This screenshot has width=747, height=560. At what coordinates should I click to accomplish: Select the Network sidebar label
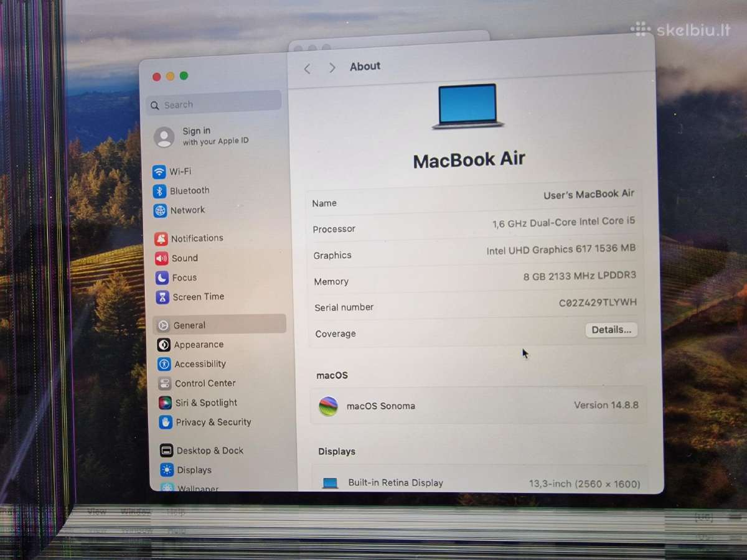pyautogui.click(x=187, y=210)
